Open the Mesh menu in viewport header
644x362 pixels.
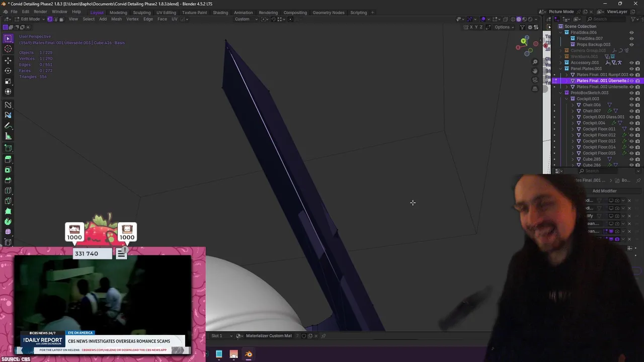click(116, 19)
